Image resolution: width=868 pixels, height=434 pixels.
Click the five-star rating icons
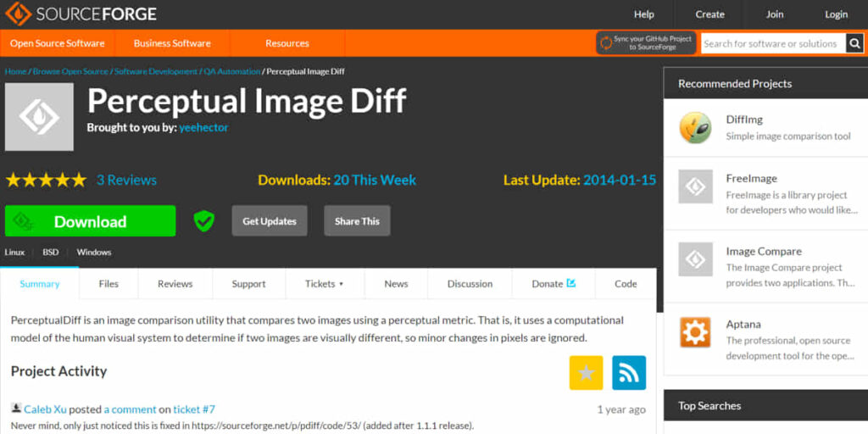point(46,180)
